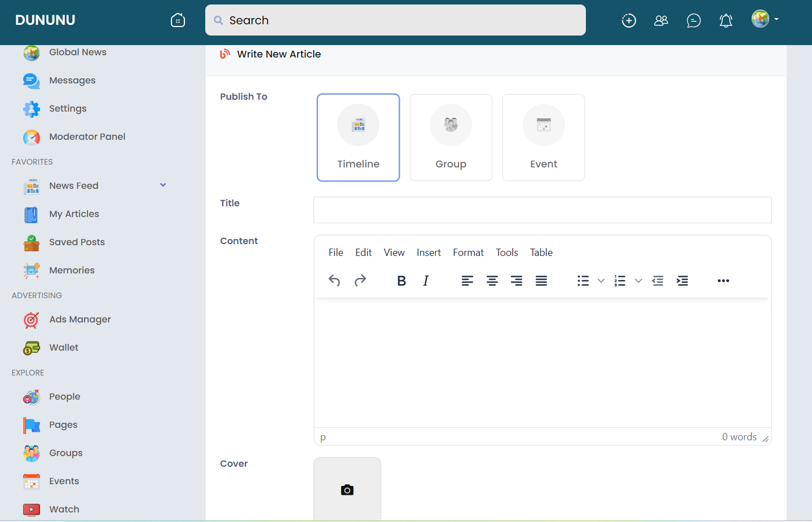Decrease indent in the editor
This screenshot has width=812, height=522.
coord(657,281)
